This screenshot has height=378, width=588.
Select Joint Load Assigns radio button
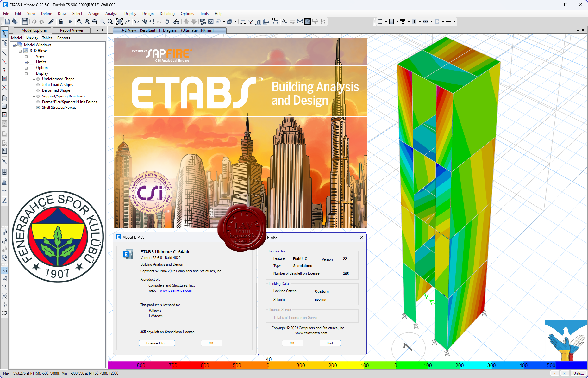(x=38, y=85)
